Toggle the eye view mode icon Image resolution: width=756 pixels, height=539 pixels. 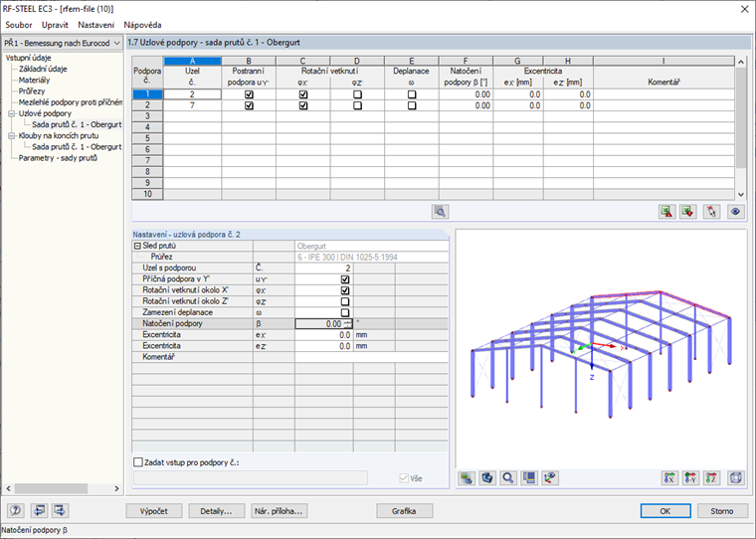pos(735,212)
